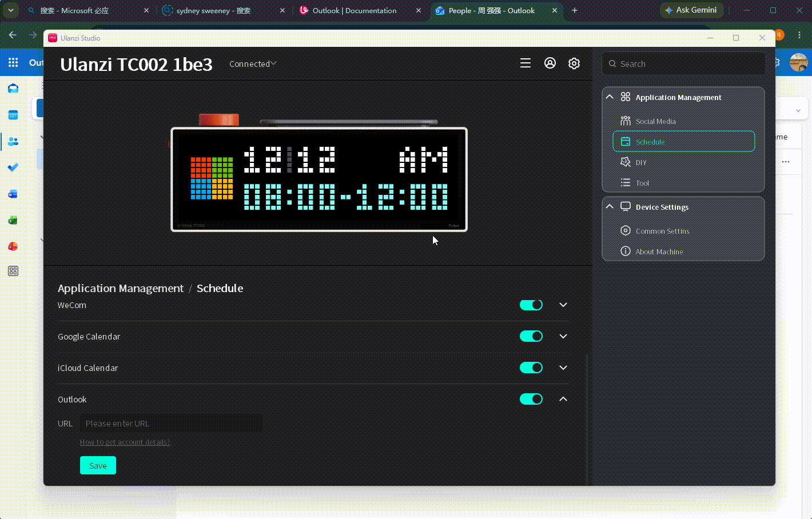This screenshot has width=812, height=519.
Task: Click Application Management breadcrumb link
Action: (121, 288)
